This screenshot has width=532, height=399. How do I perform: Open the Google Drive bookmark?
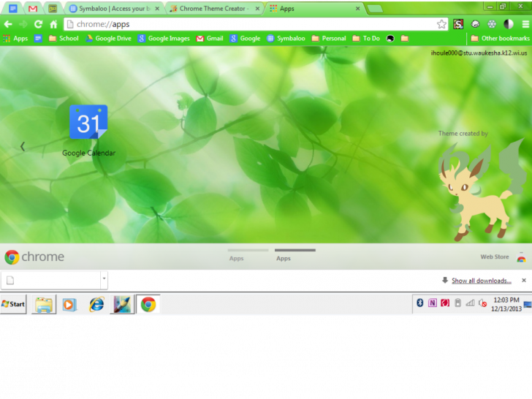click(x=109, y=38)
